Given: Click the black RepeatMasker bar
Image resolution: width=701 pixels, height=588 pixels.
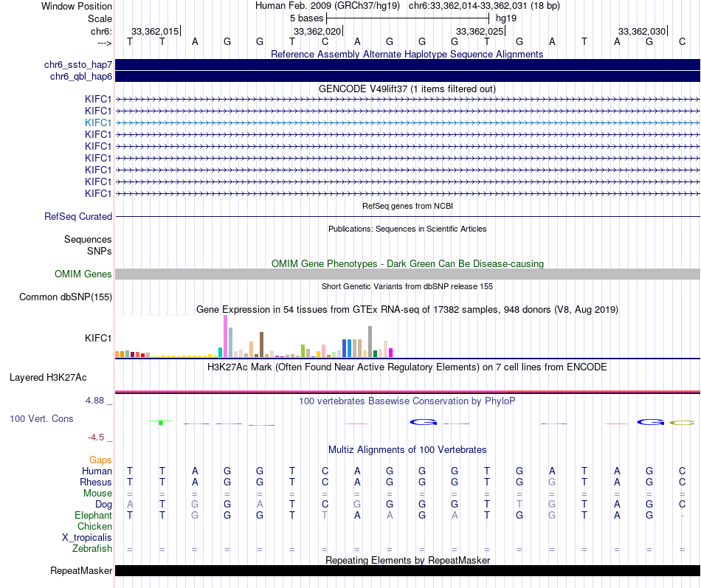Looking at the screenshot, I should coord(407,570).
